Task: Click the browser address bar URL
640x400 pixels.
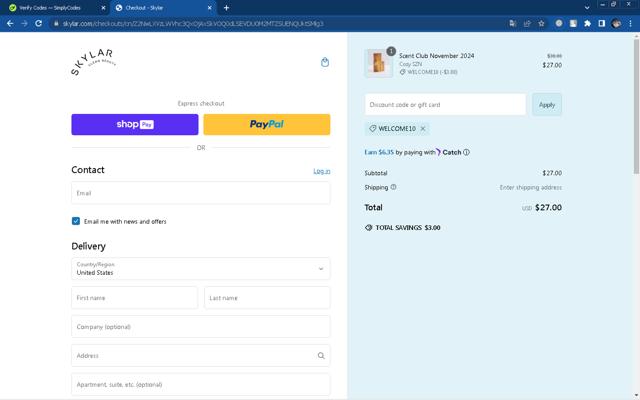Action: (193, 24)
